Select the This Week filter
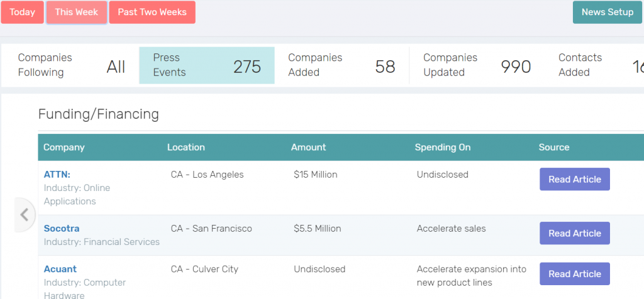 coord(76,13)
